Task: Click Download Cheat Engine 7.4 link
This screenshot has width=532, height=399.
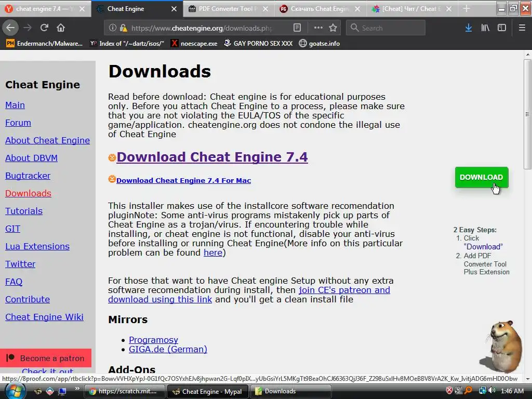Action: point(212,157)
